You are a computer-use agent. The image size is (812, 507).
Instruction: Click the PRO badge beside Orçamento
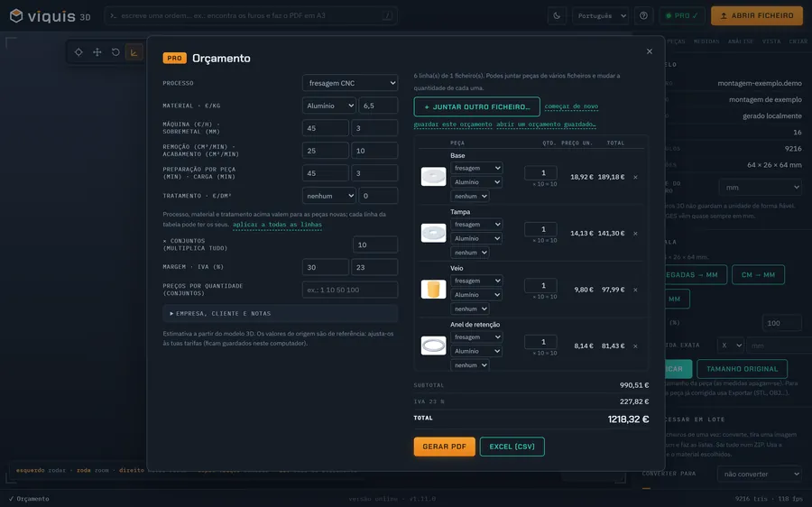[174, 58]
